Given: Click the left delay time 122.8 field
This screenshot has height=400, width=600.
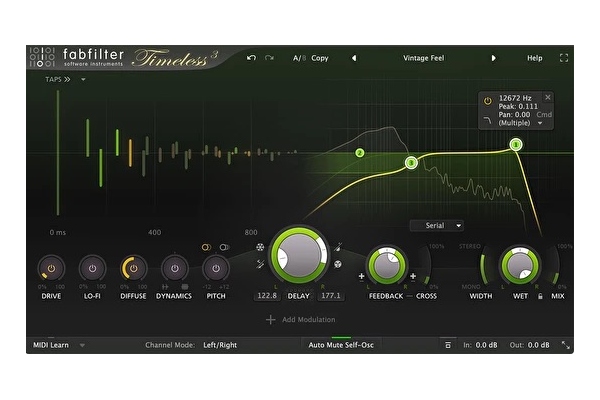Looking at the screenshot, I should (267, 296).
